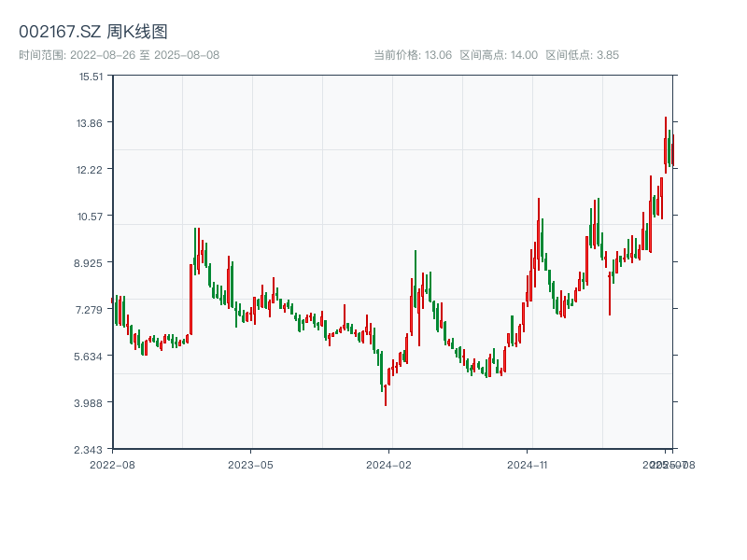The image size is (747, 560).
Task: Click the period low label 区间低点: 3.85
Action: point(582,55)
